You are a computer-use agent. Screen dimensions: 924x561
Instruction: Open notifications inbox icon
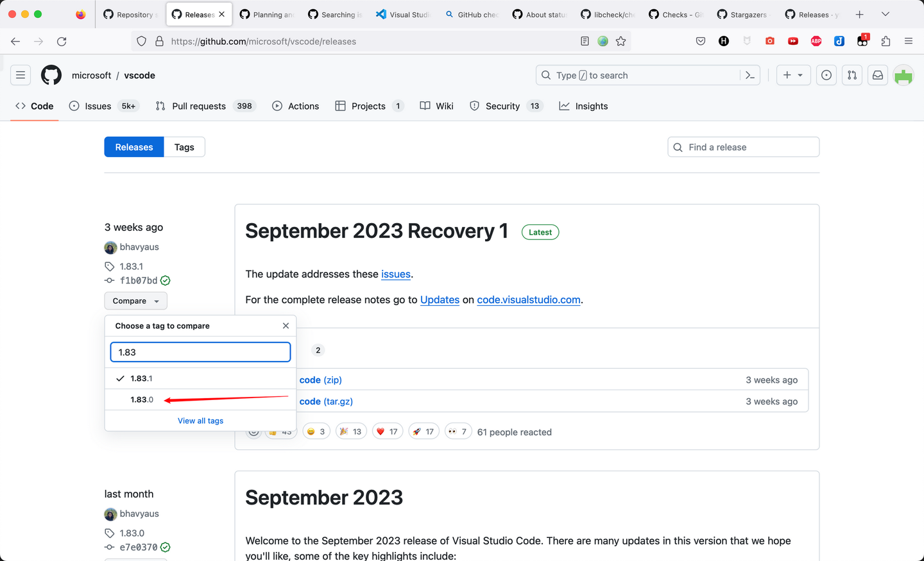point(878,75)
